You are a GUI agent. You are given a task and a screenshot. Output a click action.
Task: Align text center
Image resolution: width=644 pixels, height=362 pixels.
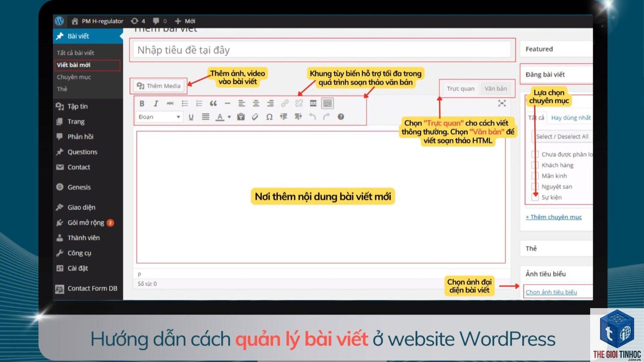pyautogui.click(x=256, y=103)
